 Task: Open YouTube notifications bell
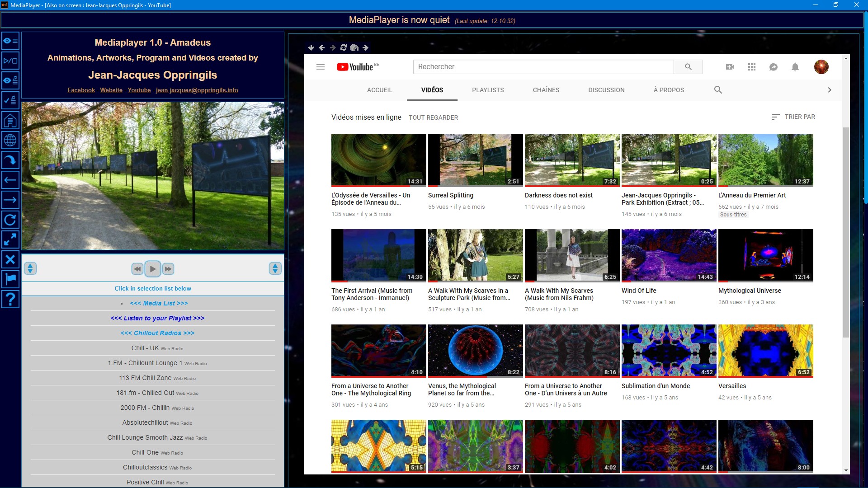(795, 67)
